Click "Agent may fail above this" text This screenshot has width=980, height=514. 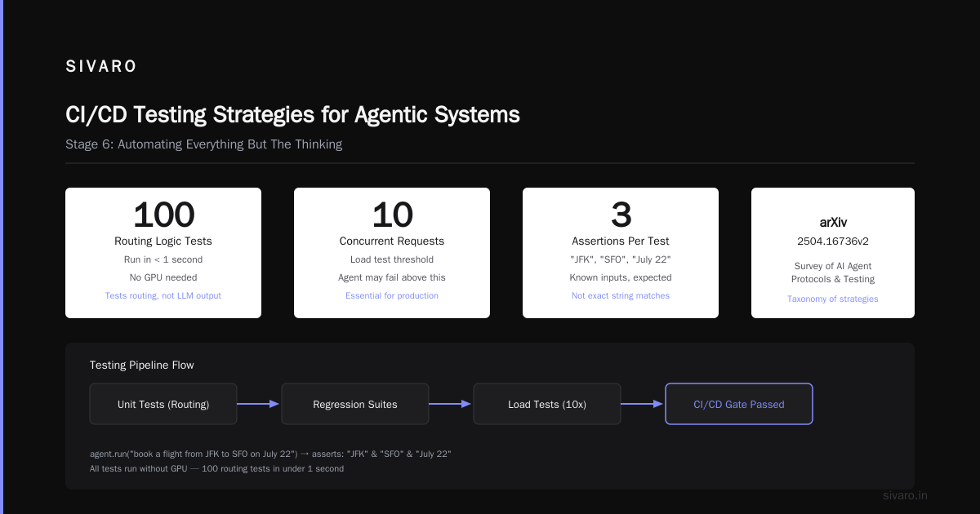point(392,277)
